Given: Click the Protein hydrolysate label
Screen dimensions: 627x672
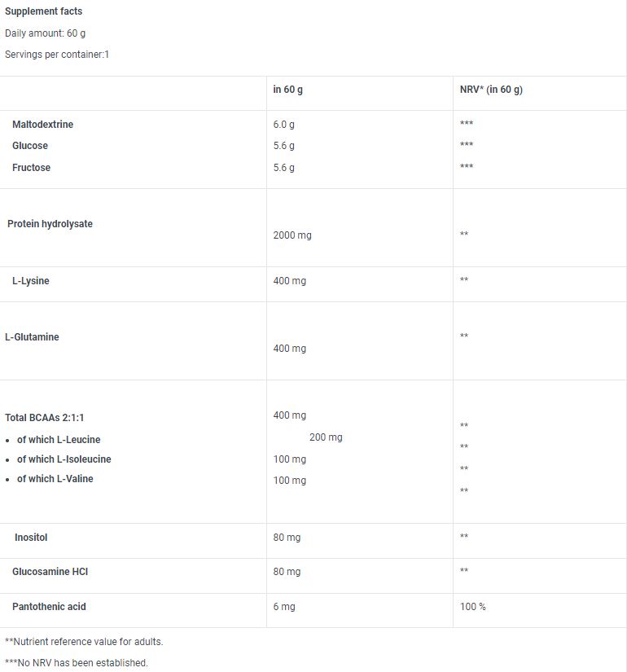Looking at the screenshot, I should coord(50,224).
